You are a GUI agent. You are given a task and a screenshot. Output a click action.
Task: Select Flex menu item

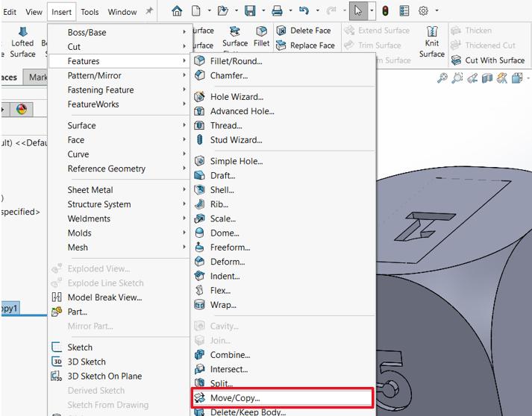284,291
